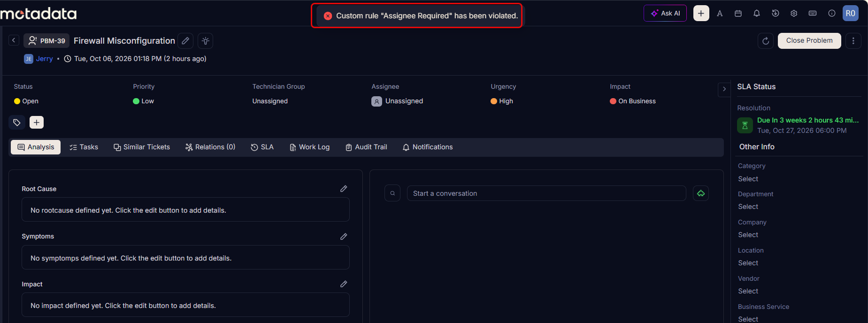This screenshot has width=868, height=323.
Task: Open the font size 'A' icon
Action: click(x=720, y=14)
